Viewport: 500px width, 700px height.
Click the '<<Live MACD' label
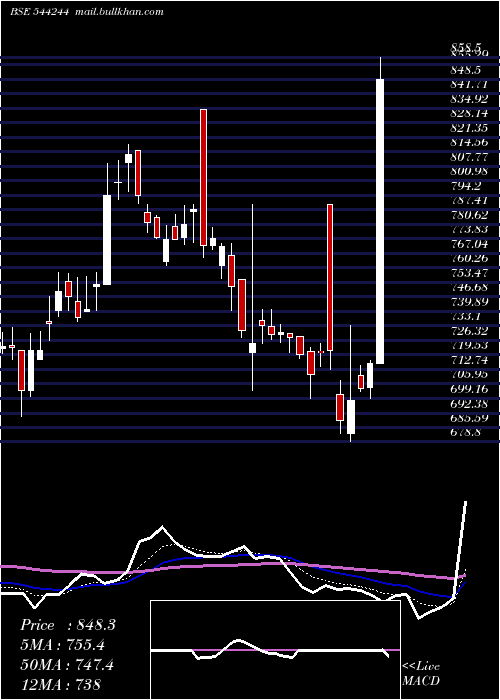pyautogui.click(x=421, y=673)
